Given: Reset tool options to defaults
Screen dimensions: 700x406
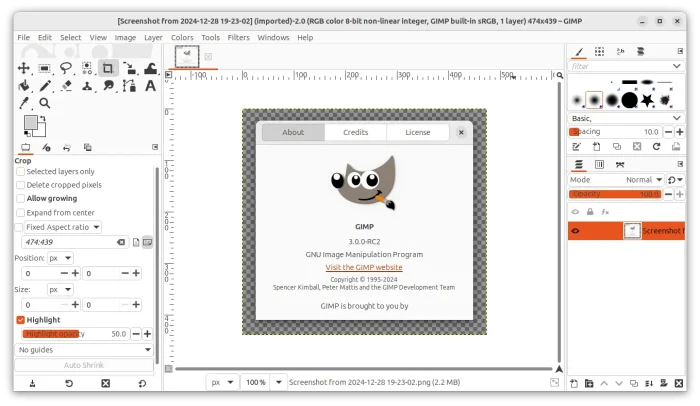Looking at the screenshot, I should point(142,383).
